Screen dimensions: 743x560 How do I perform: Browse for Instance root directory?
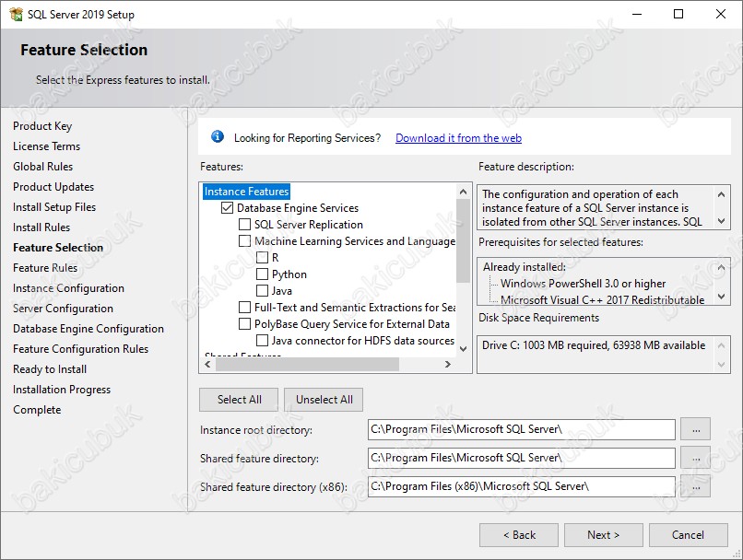[696, 429]
